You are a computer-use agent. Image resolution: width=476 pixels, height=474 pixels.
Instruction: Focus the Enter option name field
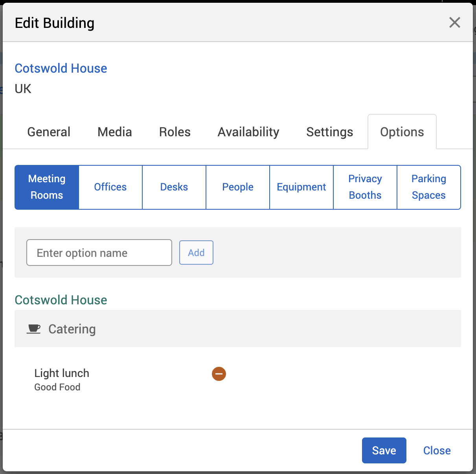pyautogui.click(x=99, y=253)
